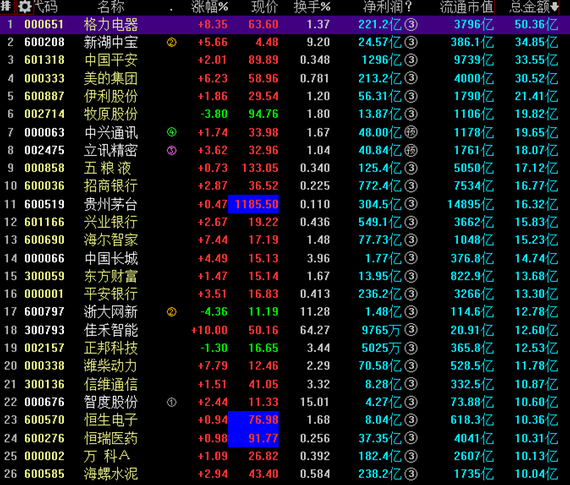Click the orange ② marker beside 新湖中宝
The width and height of the screenshot is (570, 485).
[x=172, y=43]
